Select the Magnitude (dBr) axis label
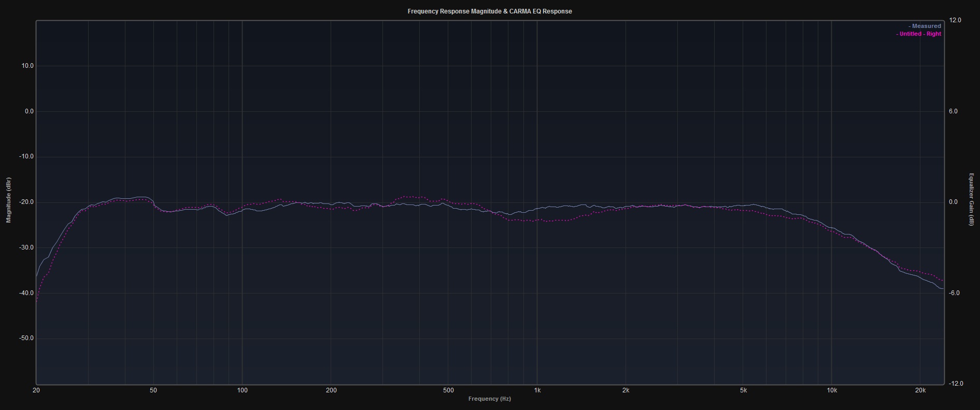980x410 pixels. coord(8,200)
